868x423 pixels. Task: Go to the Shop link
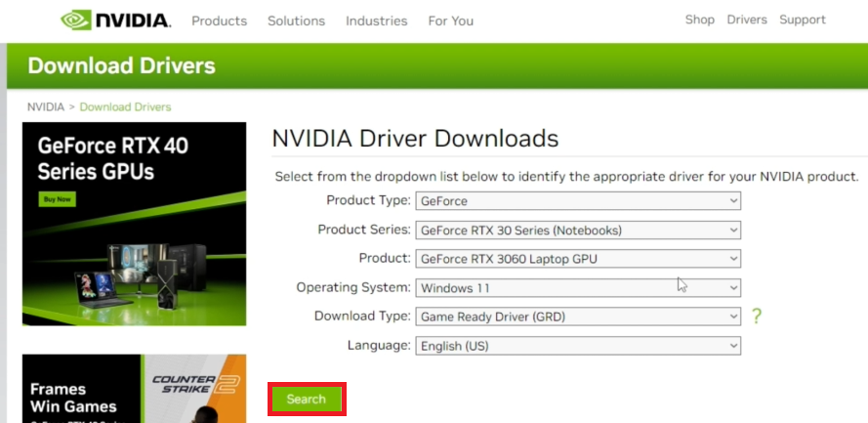pos(700,20)
